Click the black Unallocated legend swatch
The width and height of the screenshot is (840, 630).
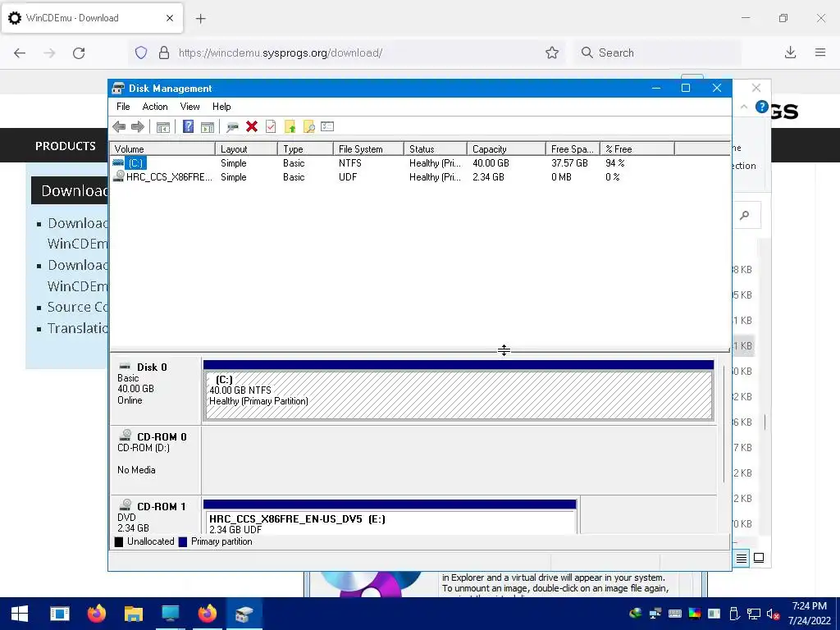pyautogui.click(x=119, y=541)
